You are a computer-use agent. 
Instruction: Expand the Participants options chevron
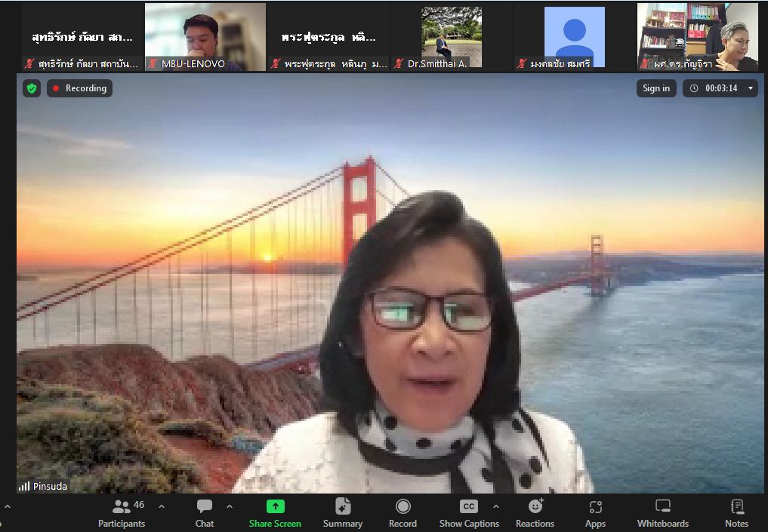coord(161,506)
